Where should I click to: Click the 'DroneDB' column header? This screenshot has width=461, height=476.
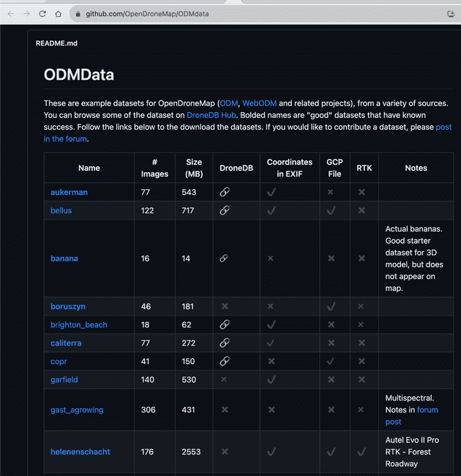tap(236, 168)
